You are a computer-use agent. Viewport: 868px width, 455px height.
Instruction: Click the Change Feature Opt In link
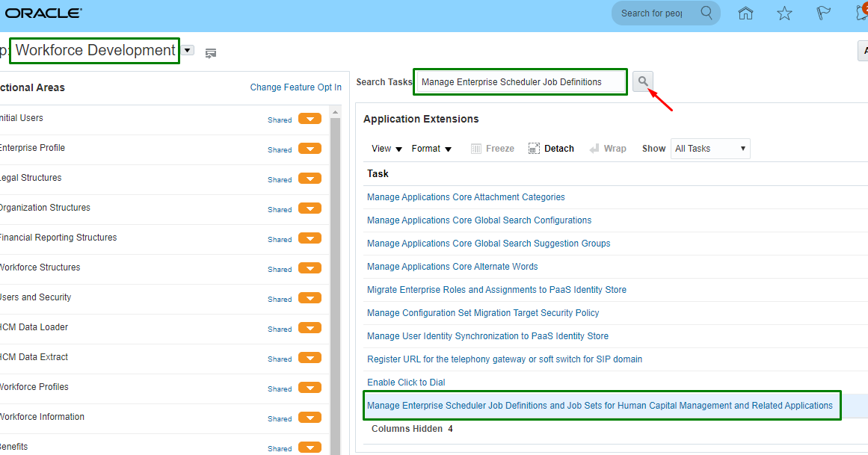[x=295, y=87]
